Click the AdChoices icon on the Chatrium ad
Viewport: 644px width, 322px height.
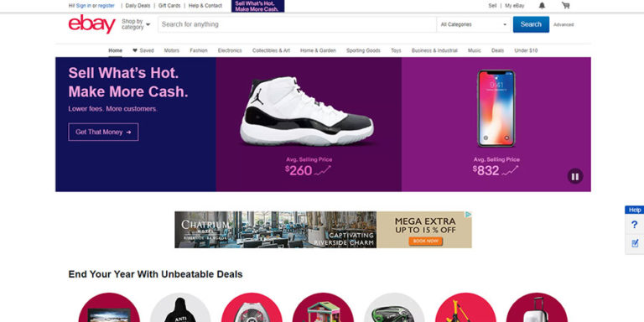pos(468,215)
